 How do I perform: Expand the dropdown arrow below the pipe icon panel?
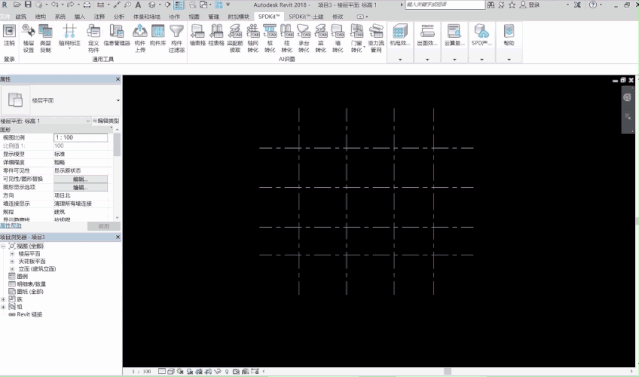tap(427, 60)
